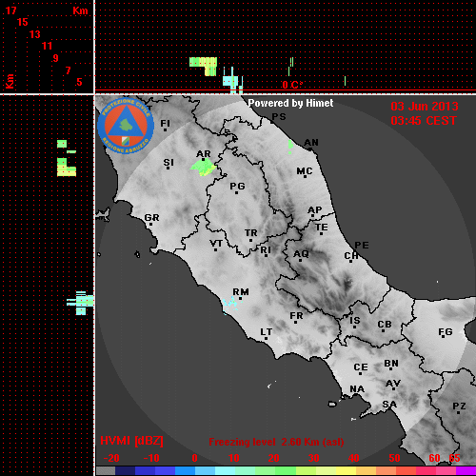The width and height of the screenshot is (476, 476).
Task: Click the AP city label
Action: click(x=315, y=210)
